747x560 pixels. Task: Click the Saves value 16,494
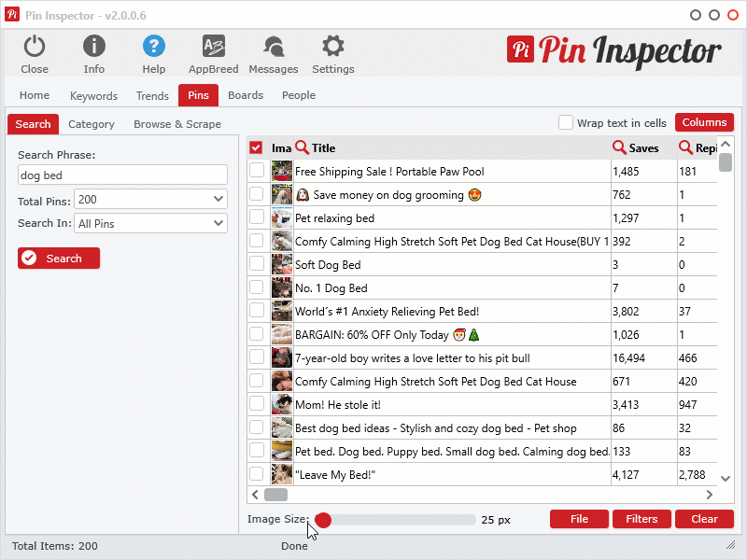point(628,358)
